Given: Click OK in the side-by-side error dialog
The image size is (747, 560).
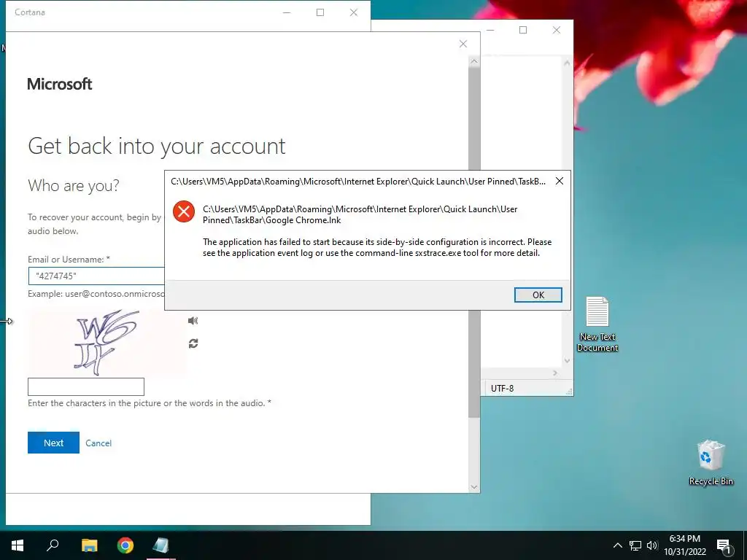Looking at the screenshot, I should pyautogui.click(x=538, y=295).
